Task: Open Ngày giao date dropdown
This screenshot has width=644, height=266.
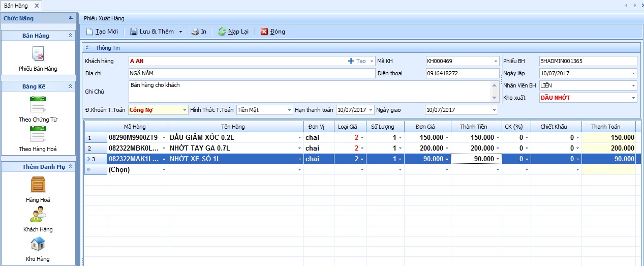Action: 494,110
